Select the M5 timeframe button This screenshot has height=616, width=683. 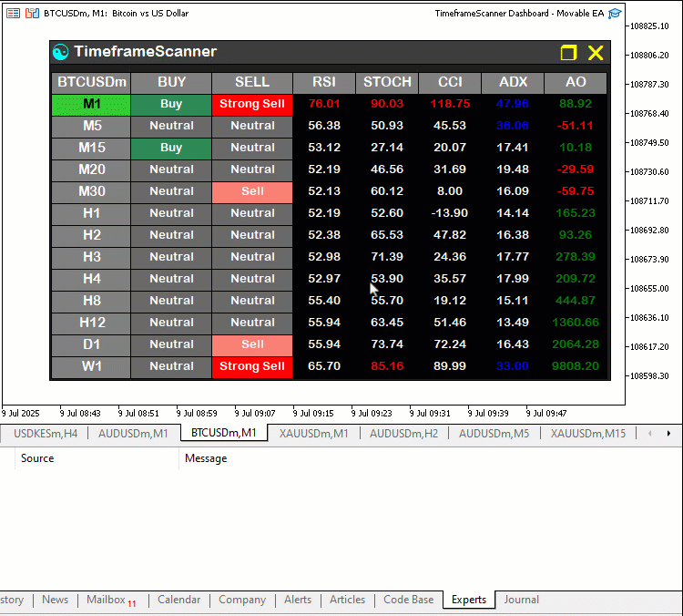tap(91, 127)
